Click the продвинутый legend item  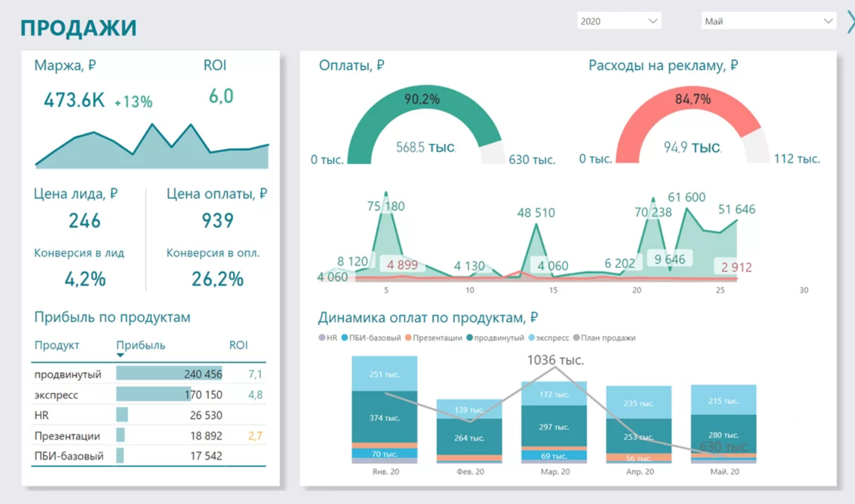point(495,338)
